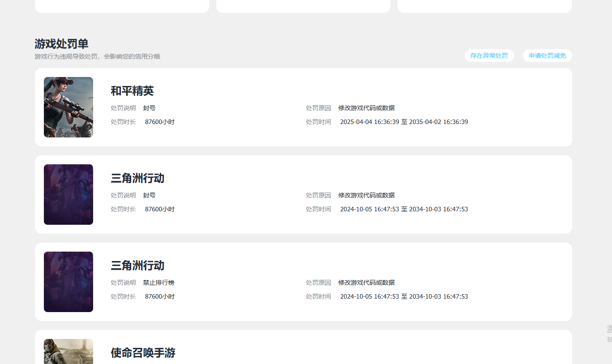The width and height of the screenshot is (612, 364).
Task: Click the 使命召唤手游 game cover image
Action: coord(68,351)
